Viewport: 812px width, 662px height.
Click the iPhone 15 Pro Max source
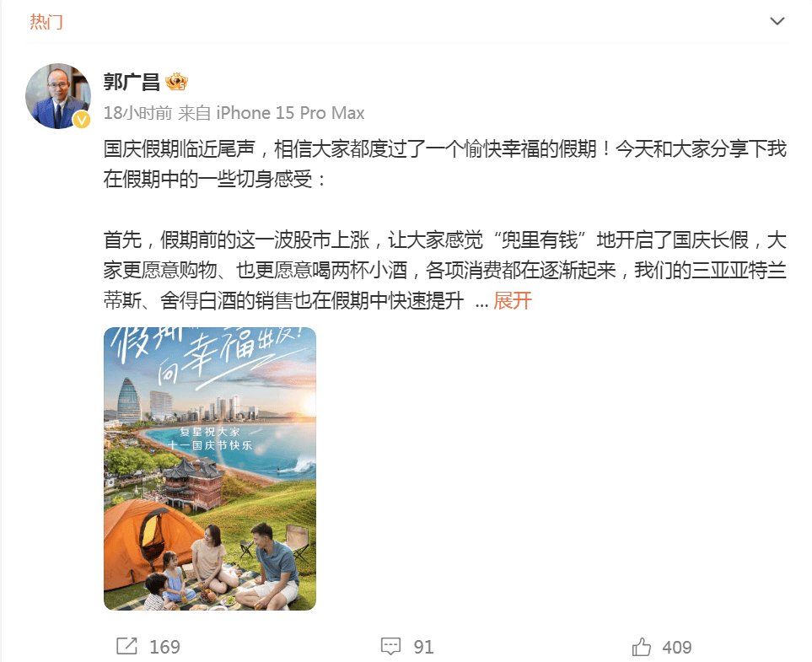290,113
